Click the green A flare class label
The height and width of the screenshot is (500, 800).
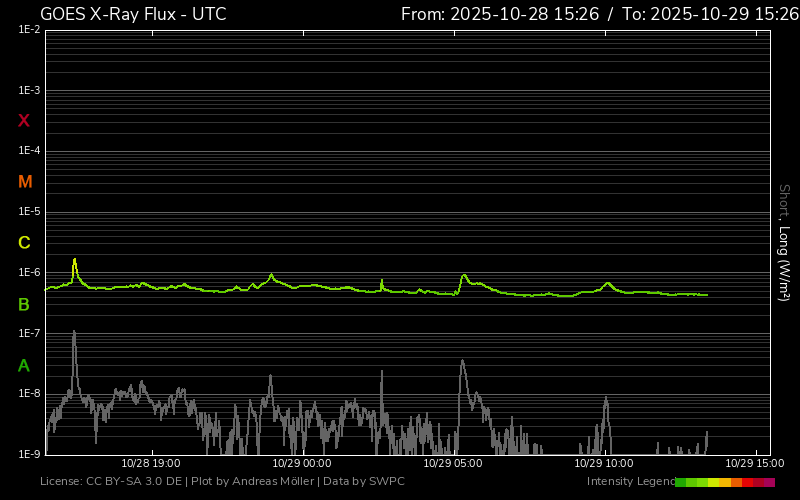(x=24, y=366)
